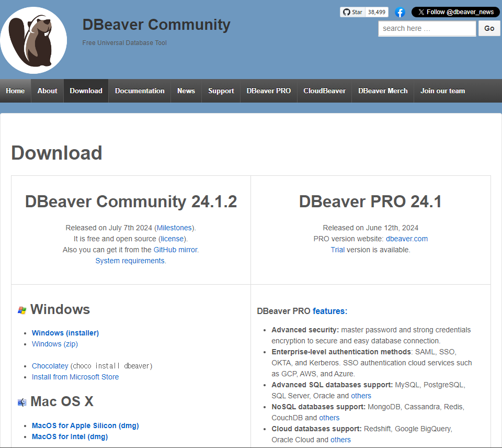Click the NoSQL databases support: text
This screenshot has height=448, width=502.
[x=318, y=407]
